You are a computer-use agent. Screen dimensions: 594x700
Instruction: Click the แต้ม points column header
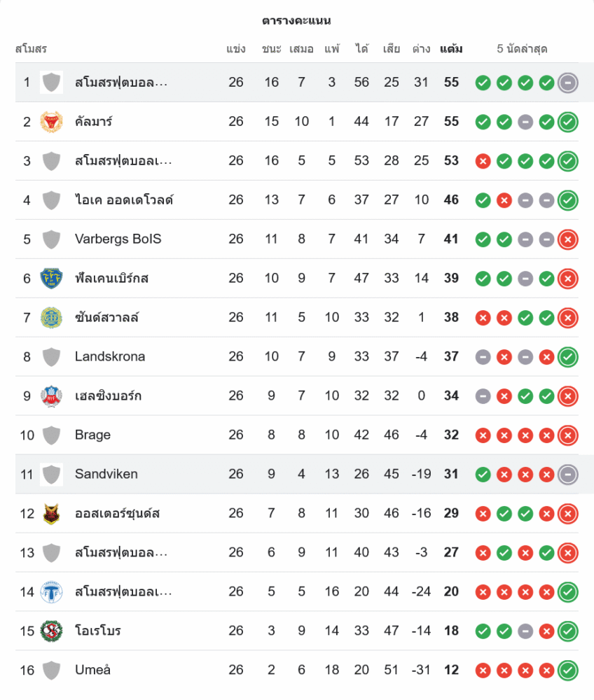[451, 49]
